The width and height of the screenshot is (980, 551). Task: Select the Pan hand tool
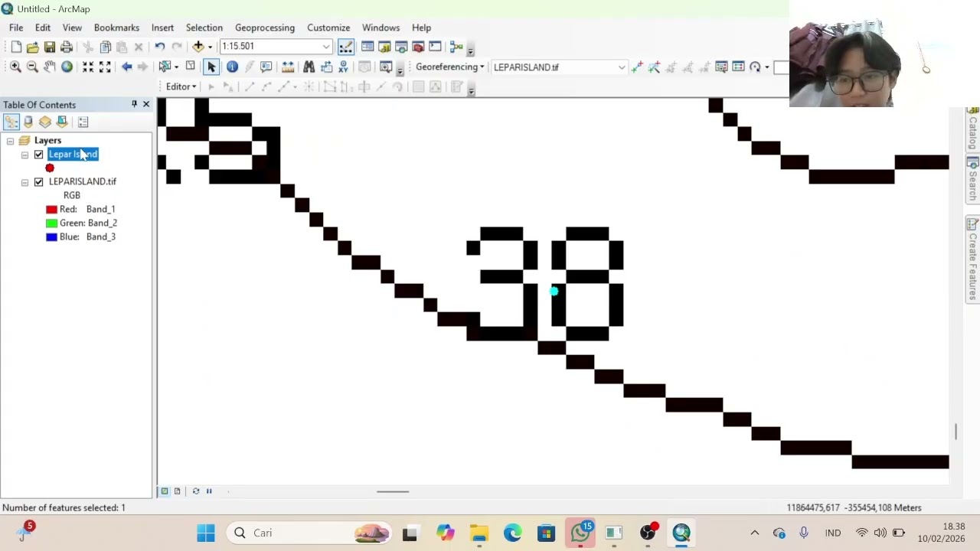pyautogui.click(x=49, y=67)
